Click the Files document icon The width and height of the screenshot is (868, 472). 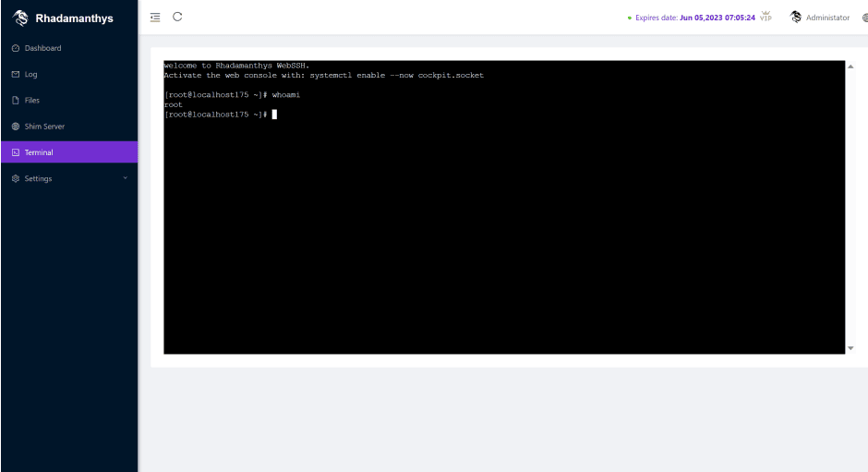16,100
